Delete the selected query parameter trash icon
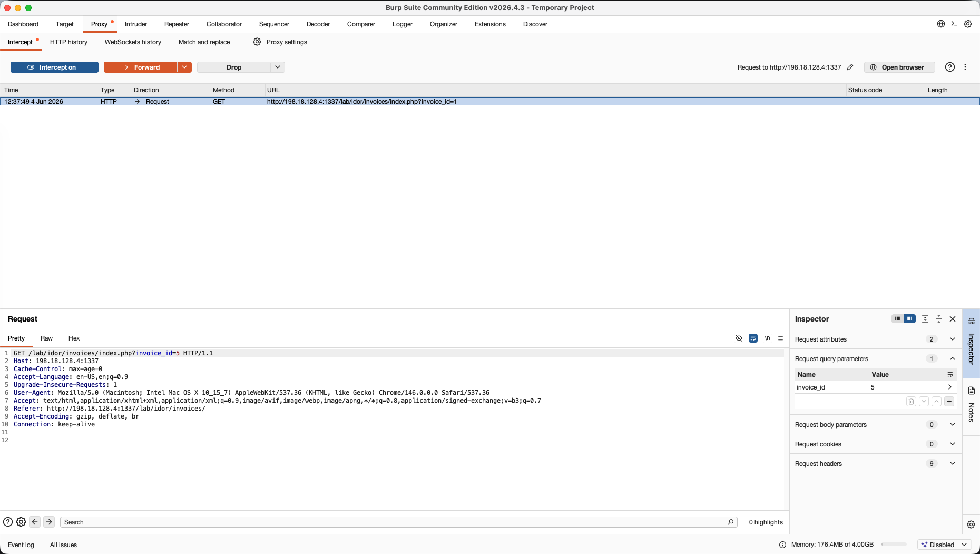Image resolution: width=980 pixels, height=554 pixels. [911, 401]
